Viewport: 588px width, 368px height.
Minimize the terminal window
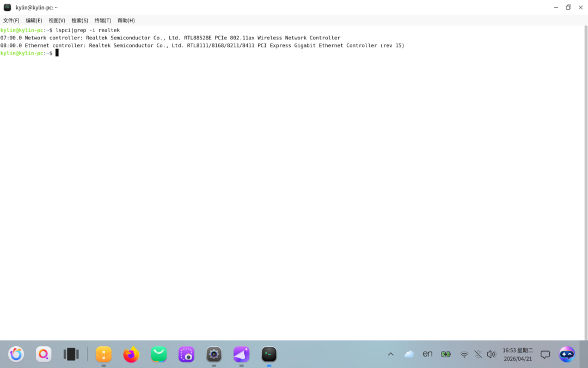tap(556, 8)
